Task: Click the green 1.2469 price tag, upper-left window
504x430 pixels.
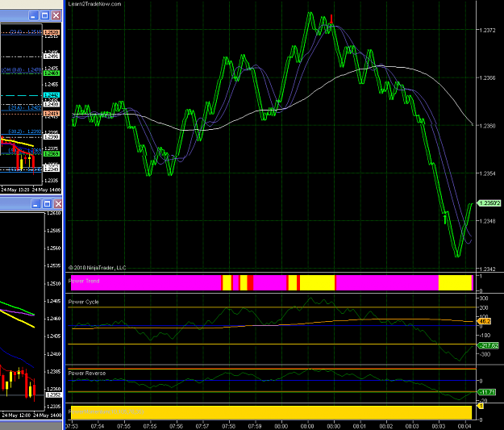Action: [x=52, y=73]
